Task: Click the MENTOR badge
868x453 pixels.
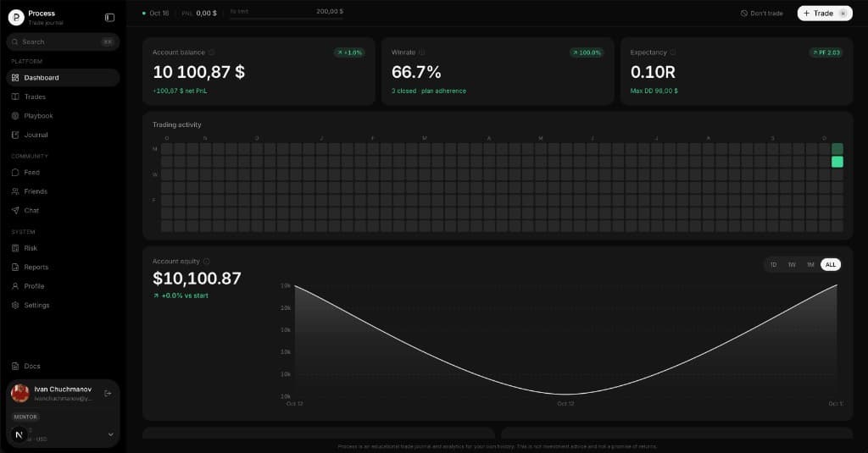Action: (x=25, y=417)
